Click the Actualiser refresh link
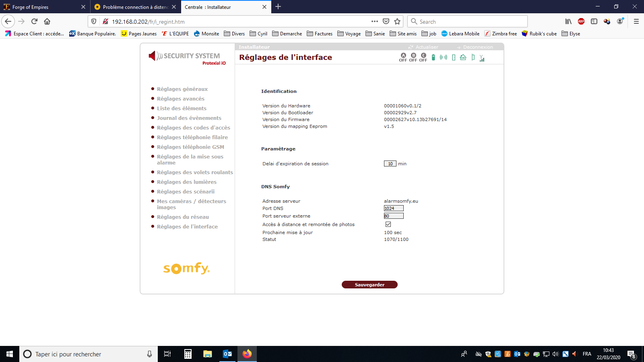 (427, 47)
